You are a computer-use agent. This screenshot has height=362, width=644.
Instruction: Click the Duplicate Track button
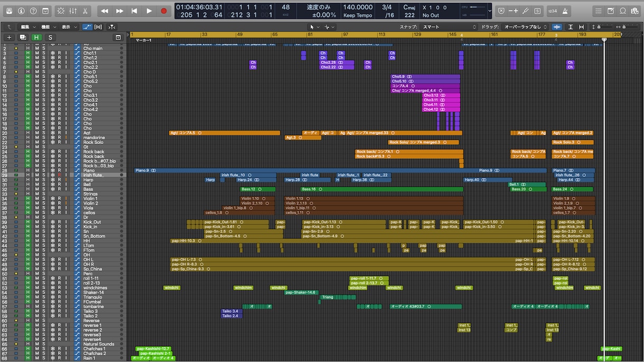23,37
